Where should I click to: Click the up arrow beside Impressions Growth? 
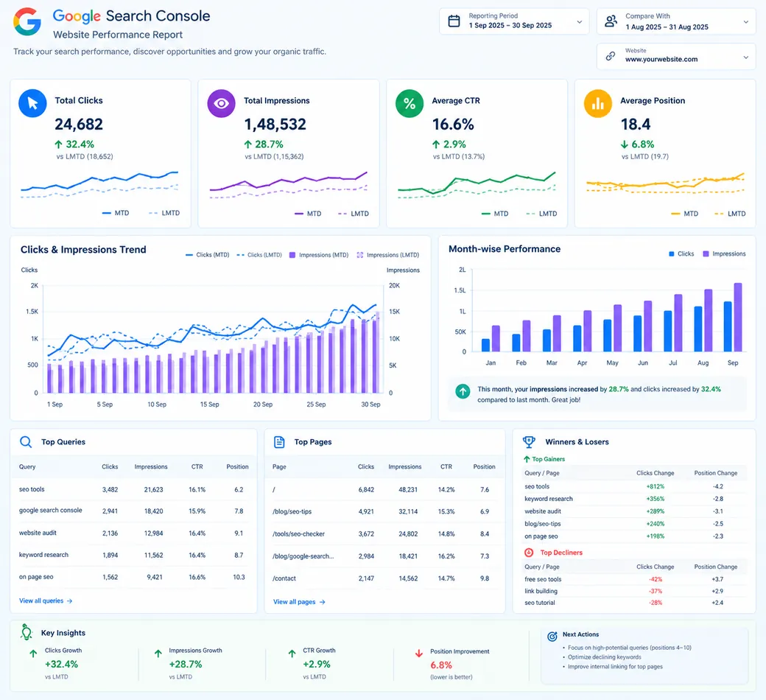pos(158,653)
